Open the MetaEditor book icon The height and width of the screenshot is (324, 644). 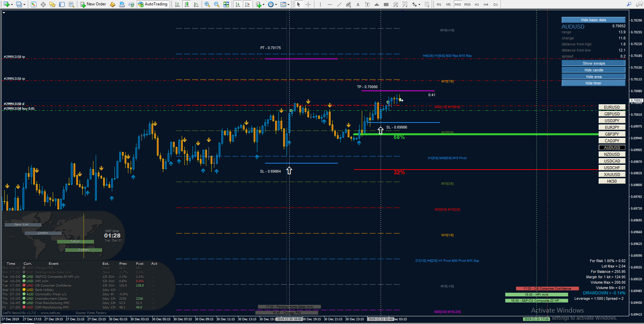coord(113,4)
